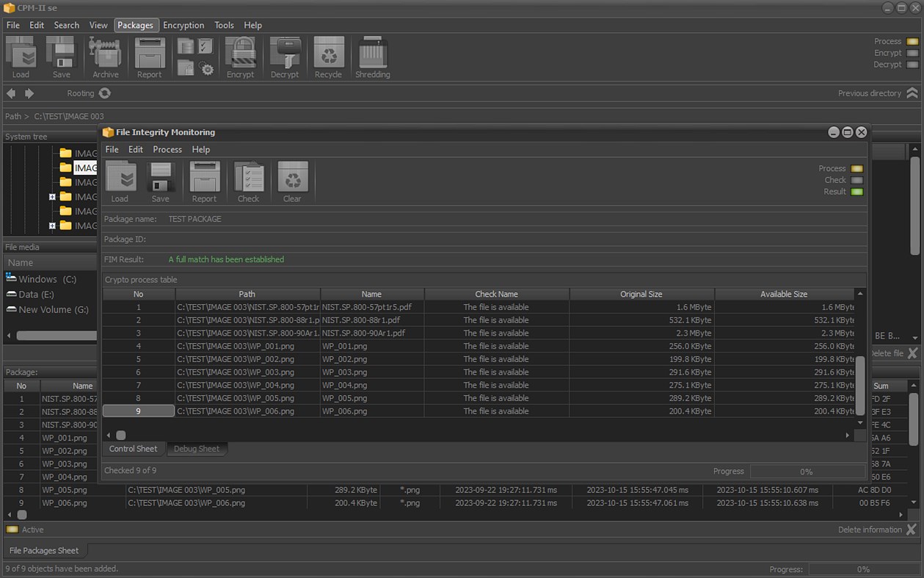924x578 pixels.
Task: Start the Decrypt key tool
Action: click(285, 57)
